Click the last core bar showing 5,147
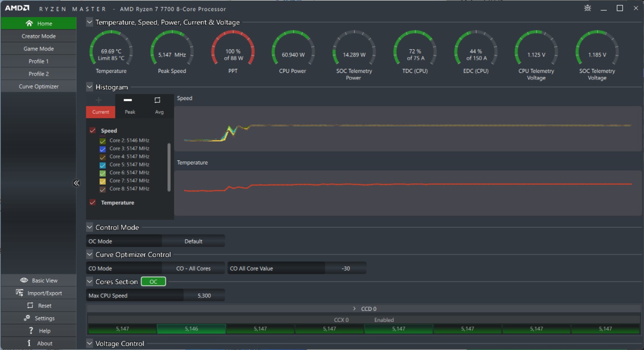 pyautogui.click(x=605, y=329)
